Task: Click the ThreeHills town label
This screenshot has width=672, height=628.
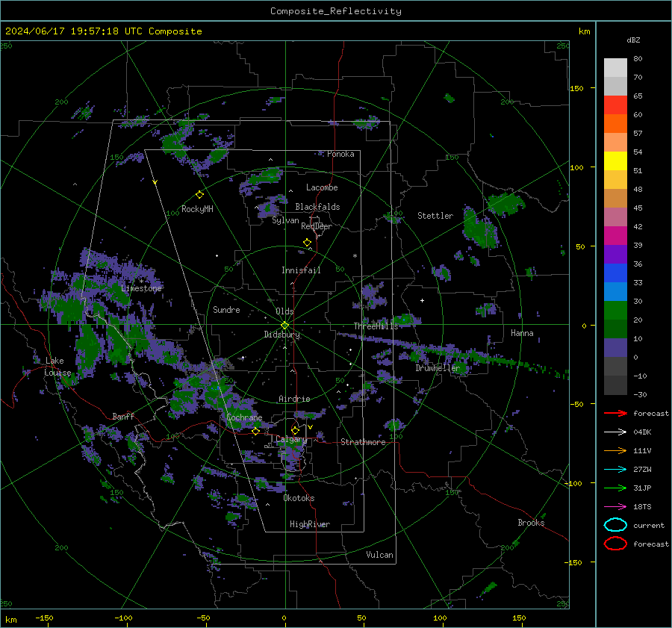Action: [x=376, y=326]
